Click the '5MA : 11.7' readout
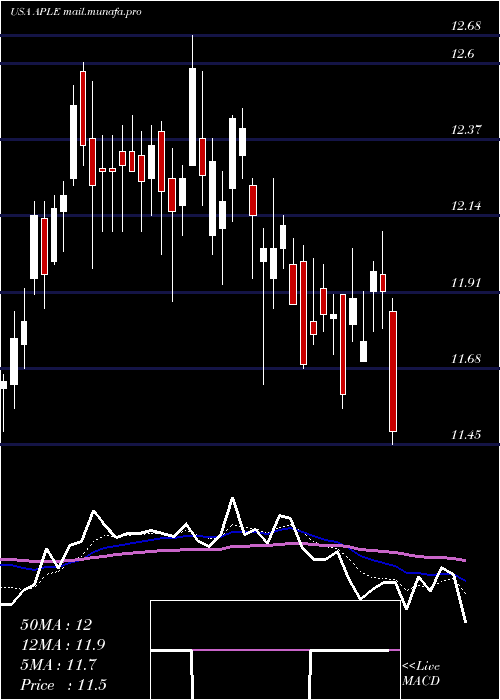500x700 pixels. [58, 665]
